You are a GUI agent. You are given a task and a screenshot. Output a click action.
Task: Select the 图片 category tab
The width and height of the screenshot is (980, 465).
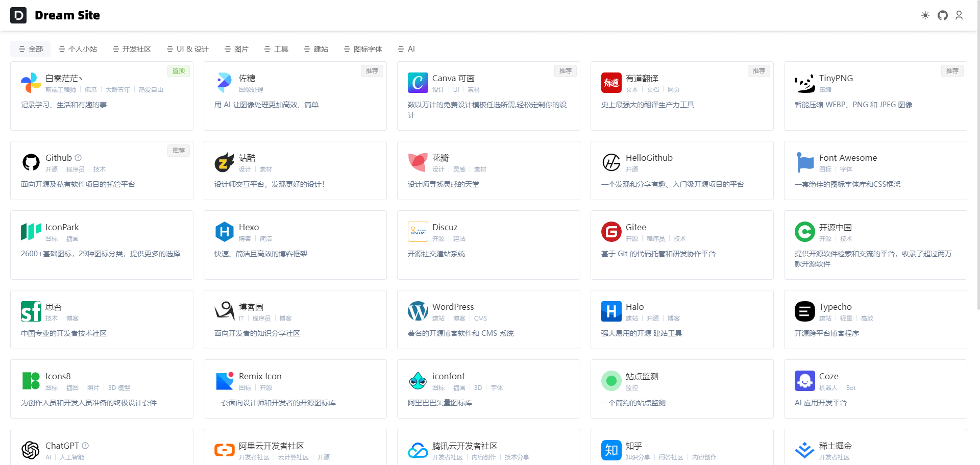tap(236, 49)
